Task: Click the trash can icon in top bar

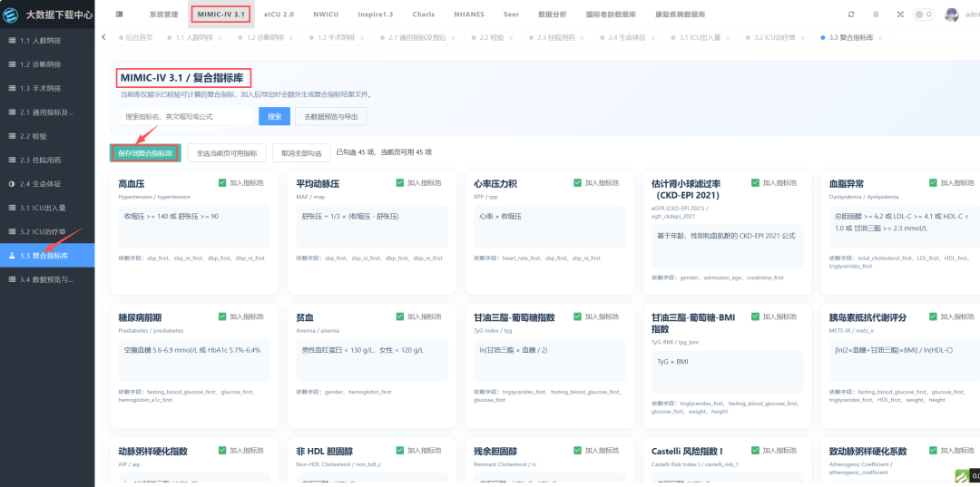Action: click(876, 15)
